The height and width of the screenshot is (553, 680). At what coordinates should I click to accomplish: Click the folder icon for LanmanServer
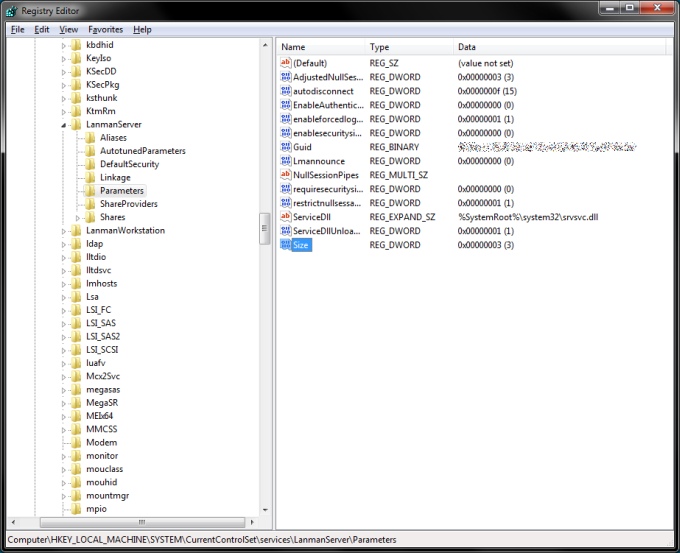(x=76, y=124)
